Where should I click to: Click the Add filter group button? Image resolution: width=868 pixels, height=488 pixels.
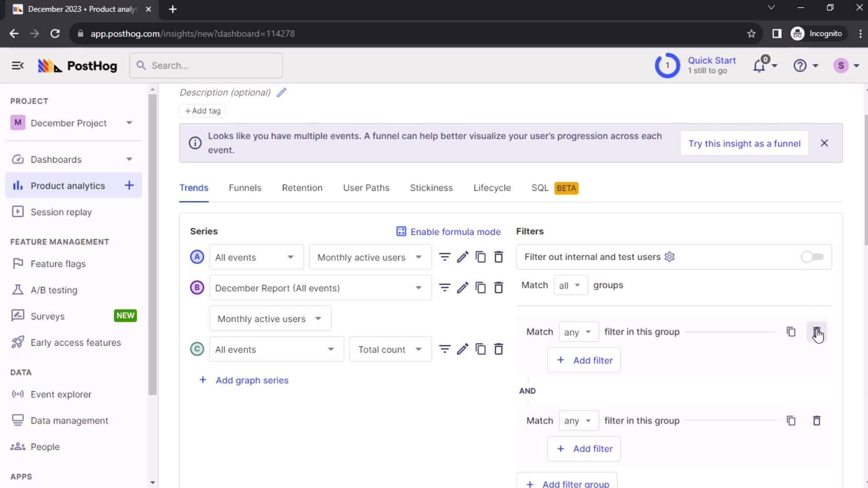coord(569,483)
